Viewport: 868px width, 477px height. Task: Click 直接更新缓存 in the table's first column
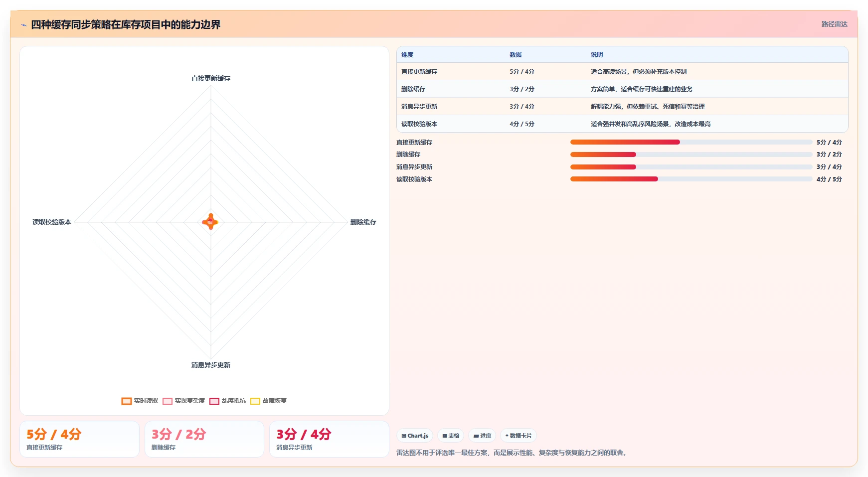point(419,72)
